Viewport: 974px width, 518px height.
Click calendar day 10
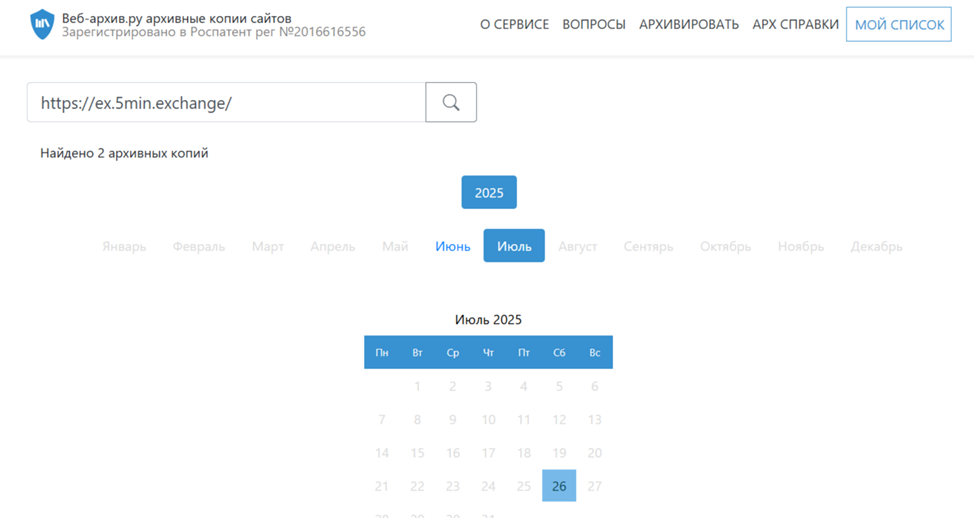click(x=488, y=420)
